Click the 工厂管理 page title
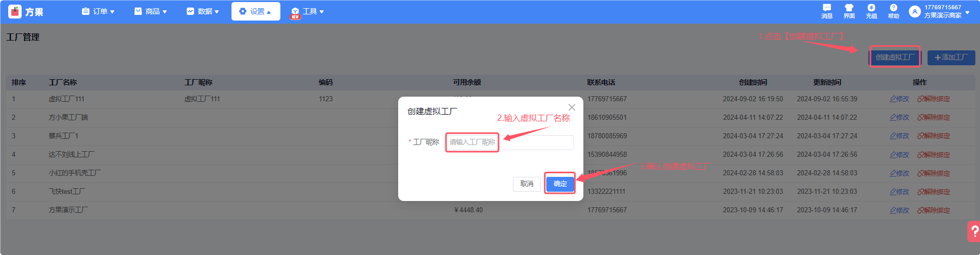 click(x=23, y=37)
